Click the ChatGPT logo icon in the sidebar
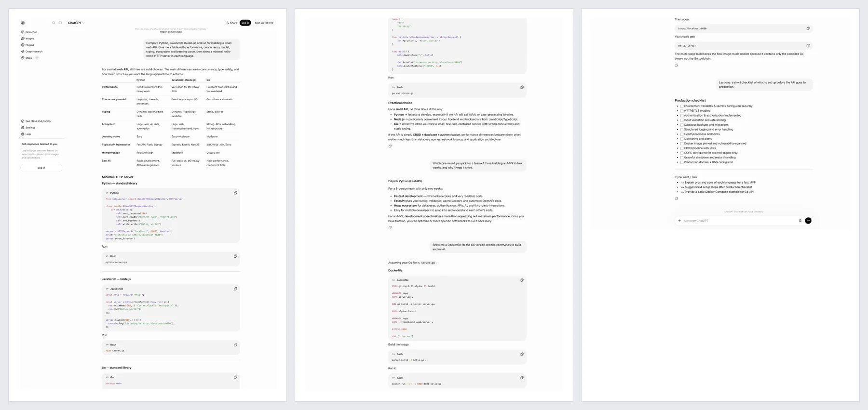Screen dimensions: 868x410 [x=23, y=23]
